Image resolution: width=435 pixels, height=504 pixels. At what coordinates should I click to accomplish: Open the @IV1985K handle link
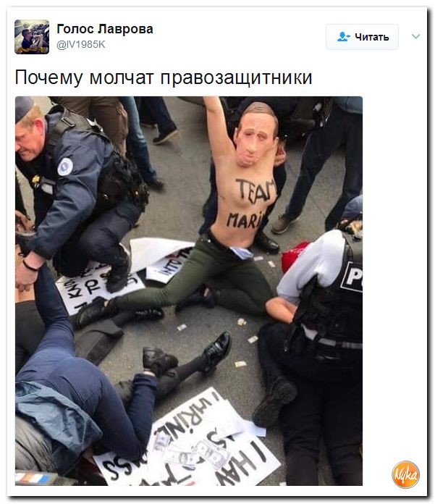tap(81, 44)
